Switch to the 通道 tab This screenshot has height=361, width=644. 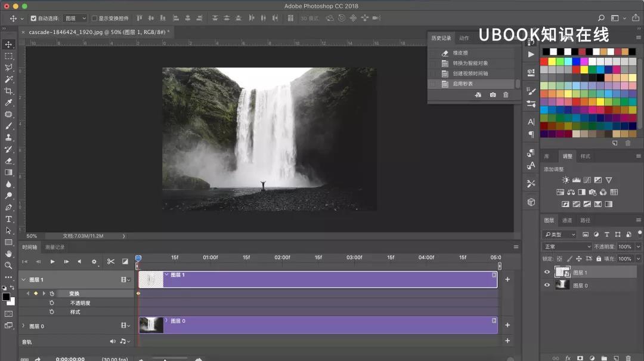pyautogui.click(x=567, y=220)
